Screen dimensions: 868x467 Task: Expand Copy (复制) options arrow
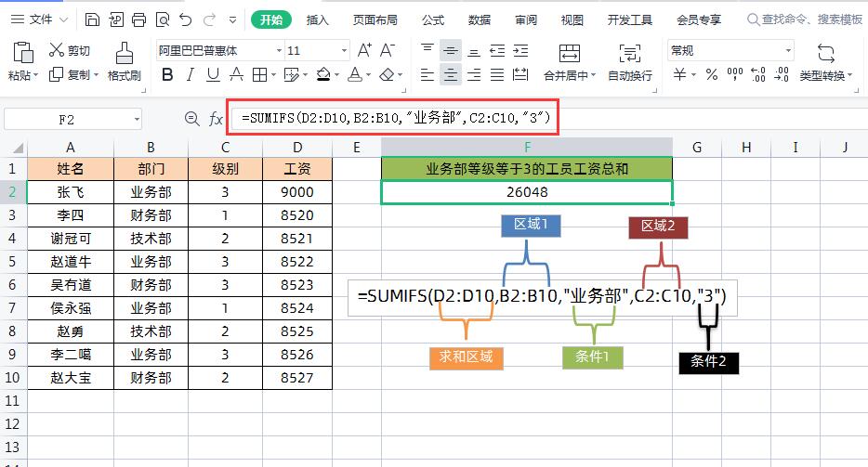(96, 74)
